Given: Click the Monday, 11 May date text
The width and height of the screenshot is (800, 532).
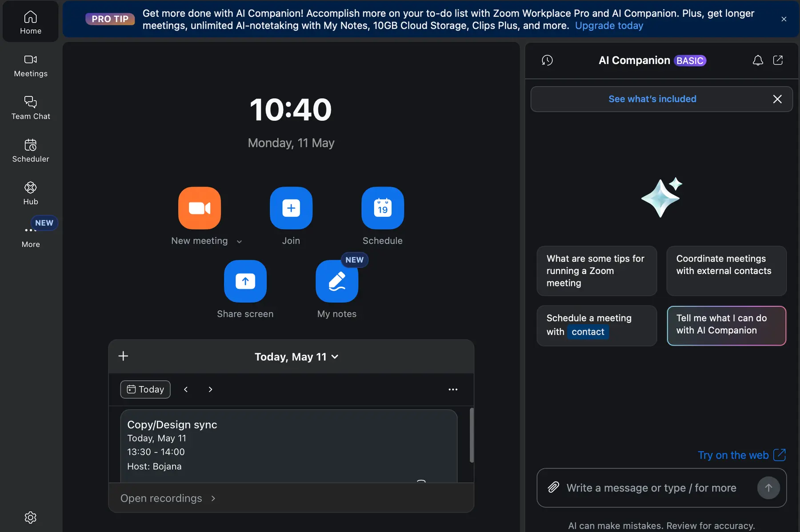Looking at the screenshot, I should (x=291, y=143).
